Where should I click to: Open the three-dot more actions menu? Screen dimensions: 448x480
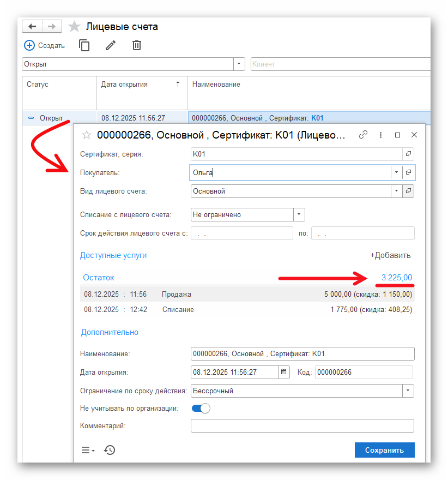click(x=380, y=135)
